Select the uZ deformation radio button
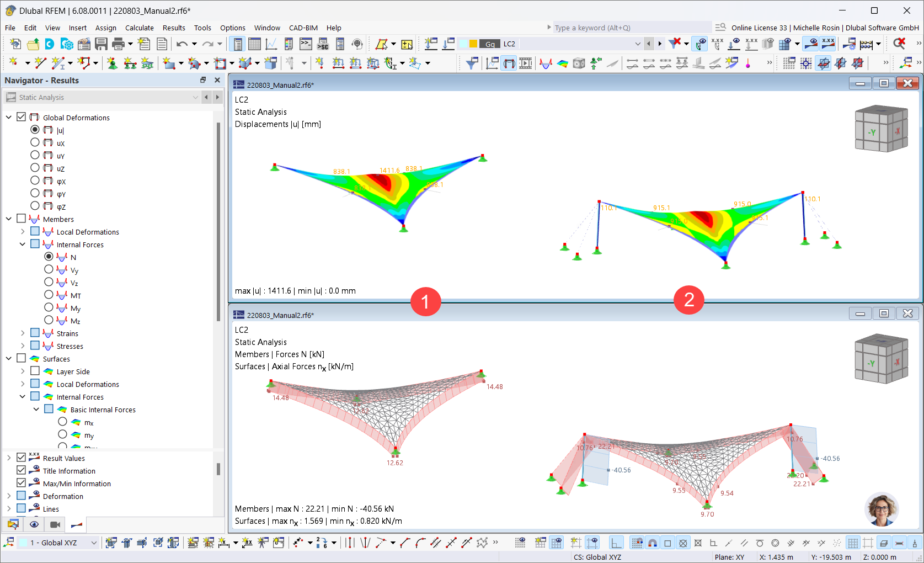The height and width of the screenshot is (563, 924). click(35, 168)
